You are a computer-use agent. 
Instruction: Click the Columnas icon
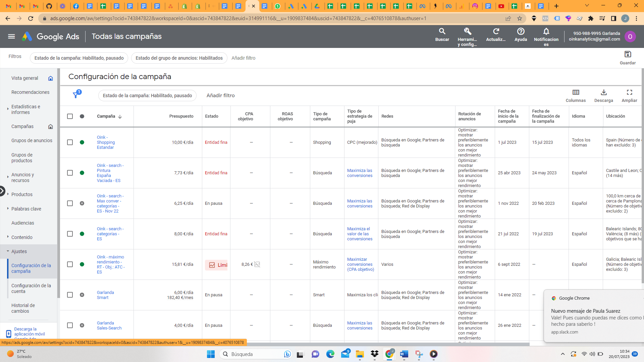pyautogui.click(x=576, y=93)
